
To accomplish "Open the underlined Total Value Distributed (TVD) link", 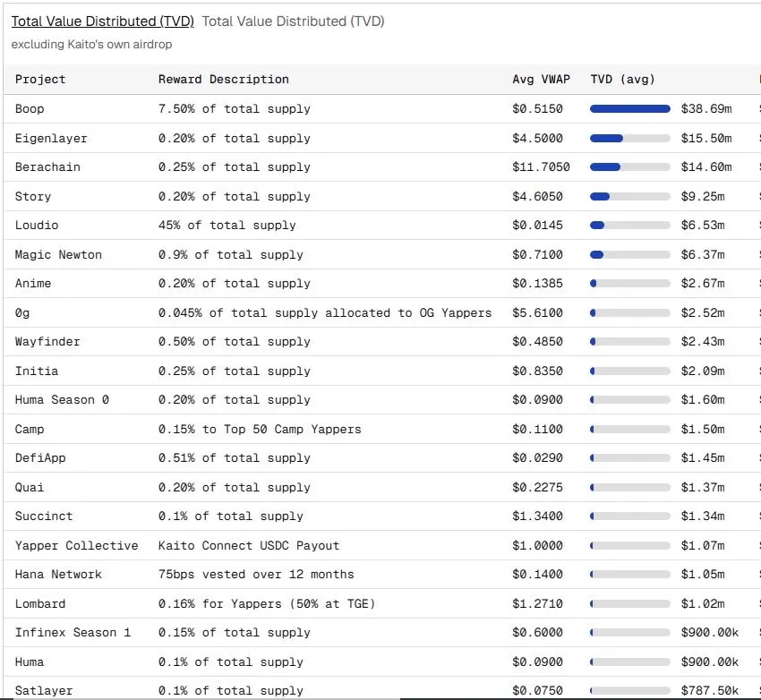I will [102, 21].
